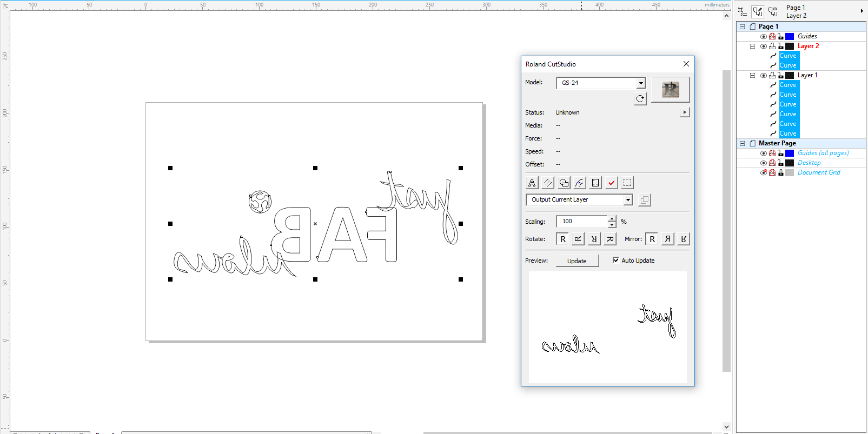Viewport: 868px width, 434px height.
Task: Click the Master Page page icon
Action: pos(753,143)
